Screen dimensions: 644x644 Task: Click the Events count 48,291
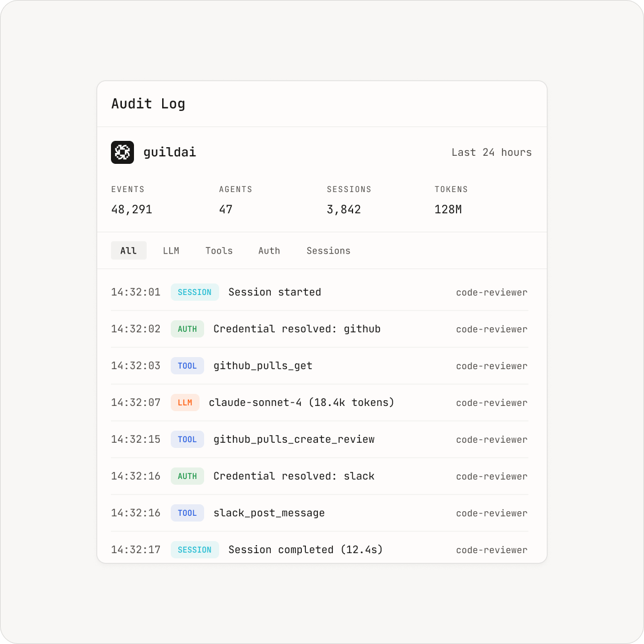(x=132, y=209)
